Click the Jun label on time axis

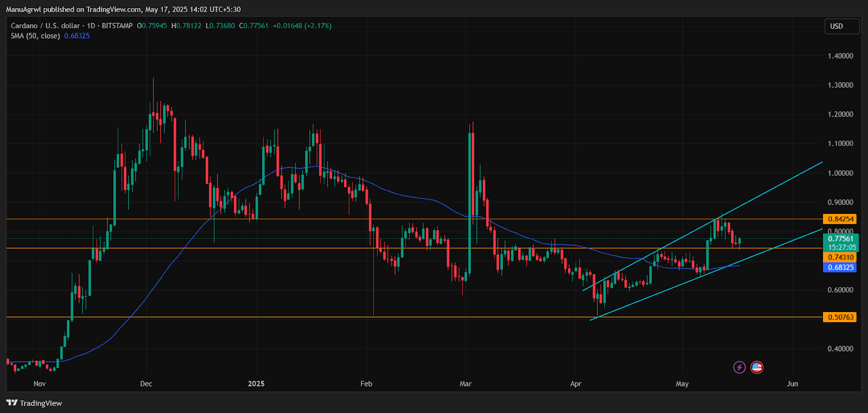(x=793, y=384)
